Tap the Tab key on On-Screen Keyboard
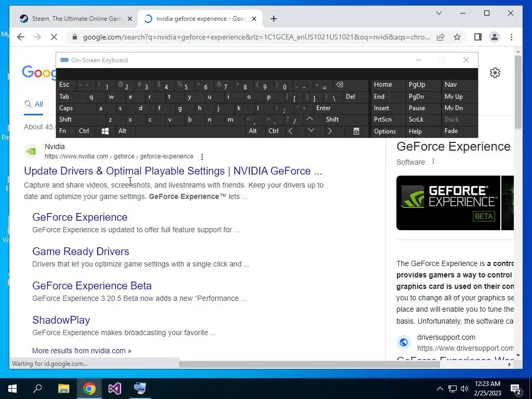This screenshot has width=532, height=399. pos(70,97)
